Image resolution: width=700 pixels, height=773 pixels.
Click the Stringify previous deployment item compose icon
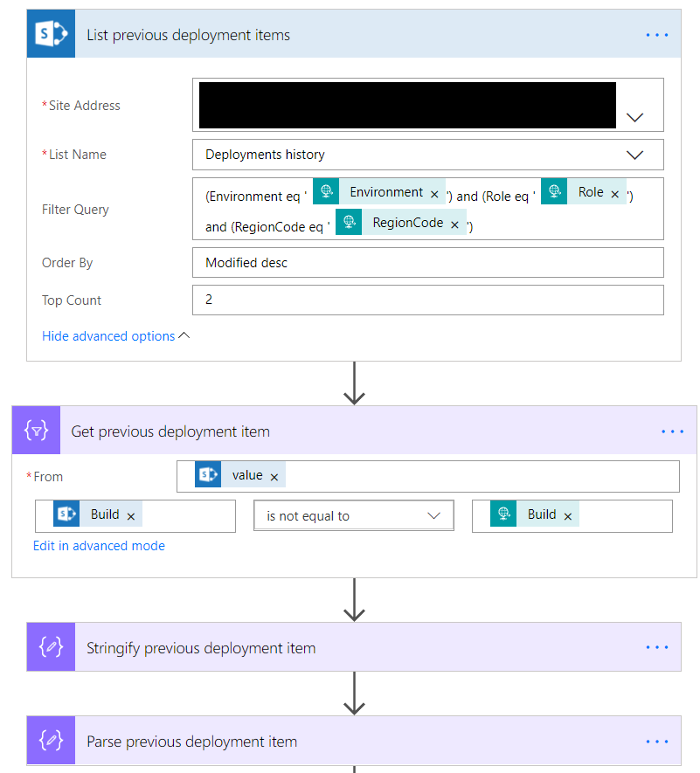pos(51,648)
